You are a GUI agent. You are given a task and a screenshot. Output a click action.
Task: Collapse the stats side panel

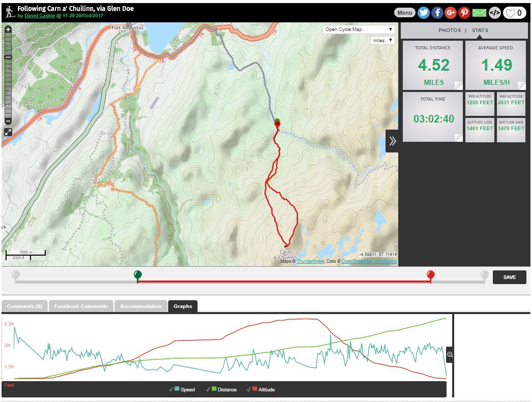click(392, 141)
